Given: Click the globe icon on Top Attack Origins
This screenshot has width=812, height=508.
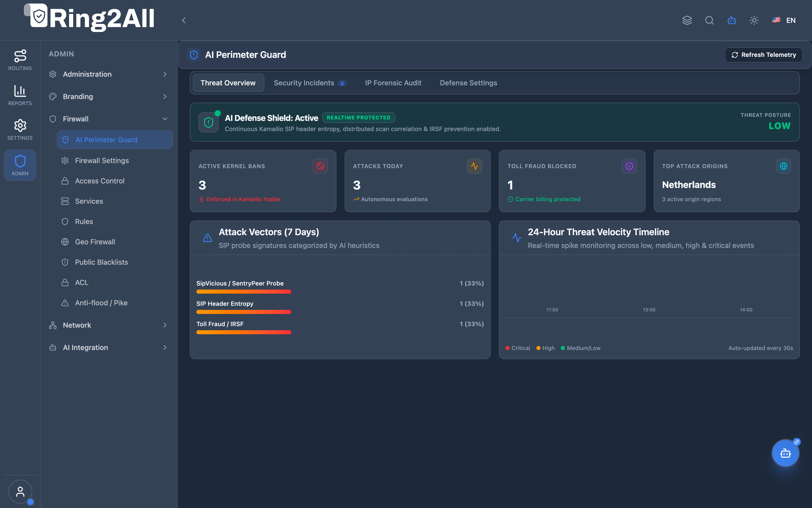Looking at the screenshot, I should pyautogui.click(x=784, y=166).
